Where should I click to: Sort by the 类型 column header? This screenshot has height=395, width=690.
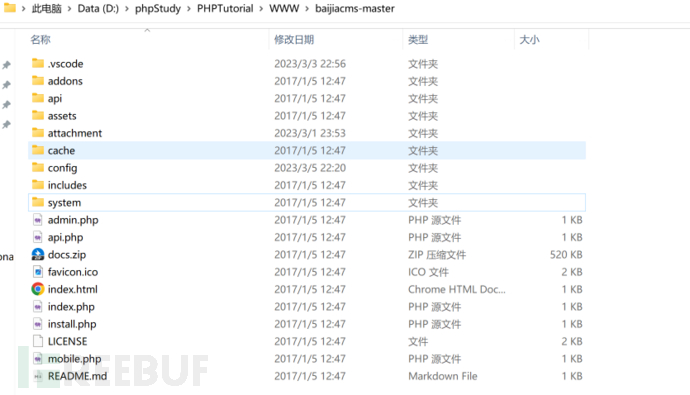(x=418, y=40)
